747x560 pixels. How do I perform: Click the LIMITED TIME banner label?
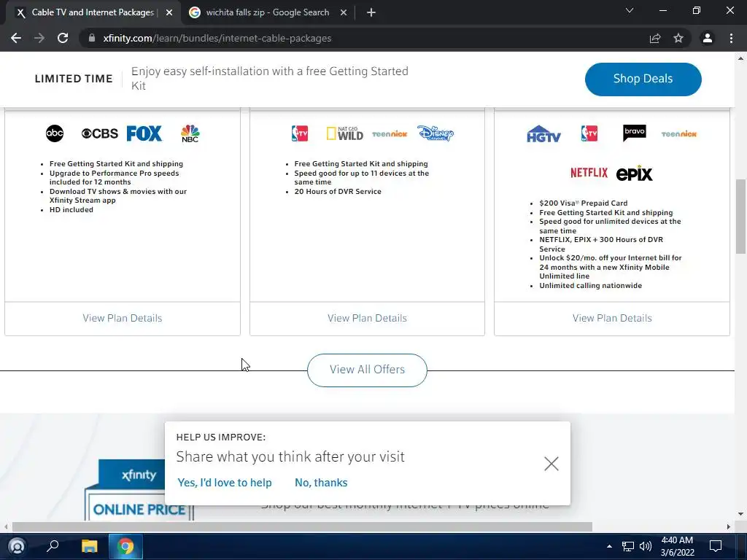74,79
